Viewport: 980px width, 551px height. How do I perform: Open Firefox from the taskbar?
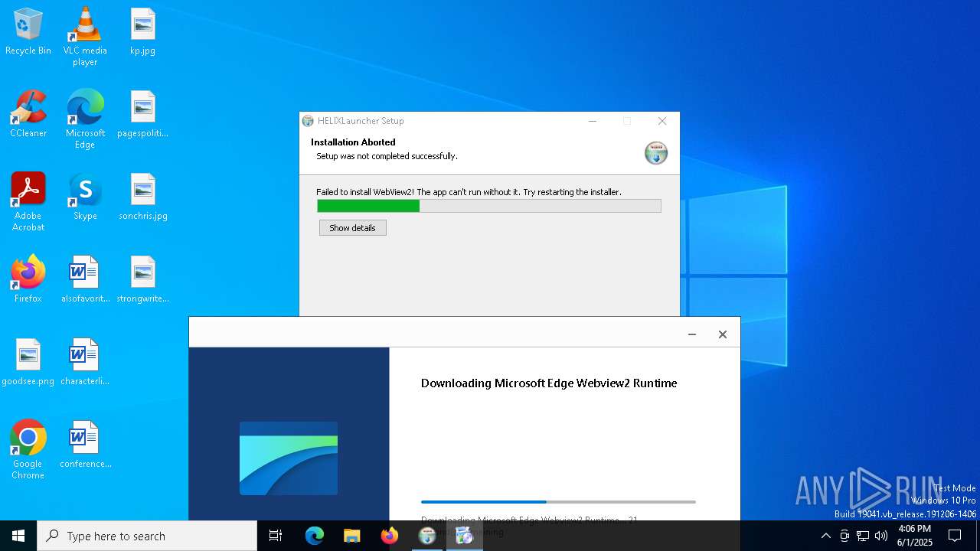tap(390, 536)
